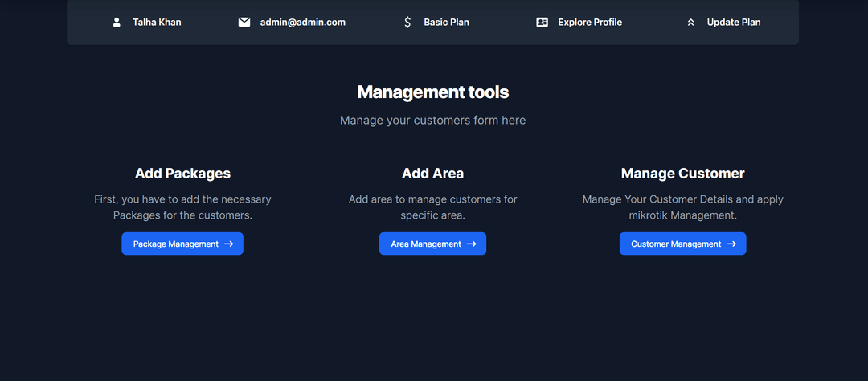Viewport: 868px width, 381px height.
Task: Click the 'specific area.' description text
Action: [433, 215]
